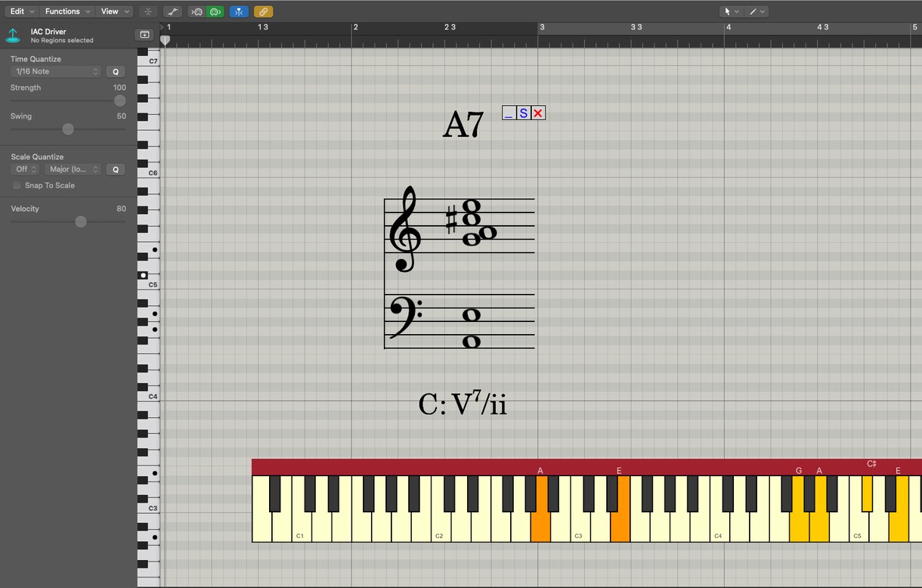Open the 1/16 Note quantize dropdown
Screen dimensions: 922x588
click(56, 72)
